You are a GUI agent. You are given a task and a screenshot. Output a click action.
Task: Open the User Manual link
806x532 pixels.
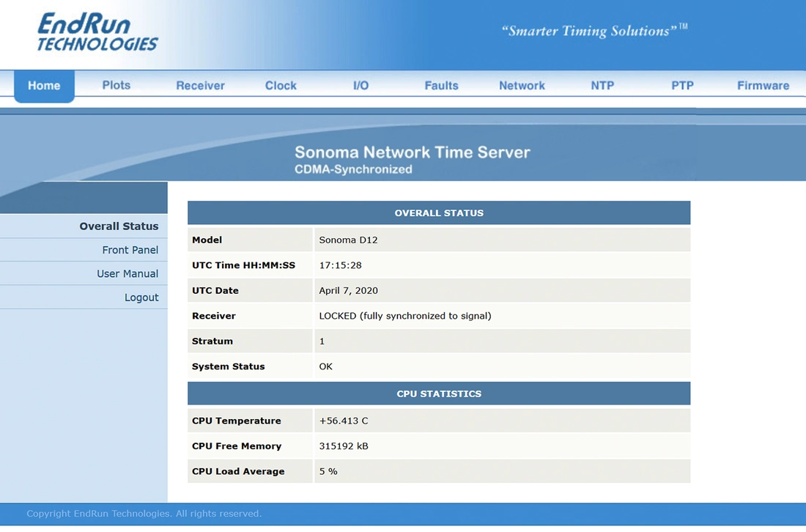(127, 273)
